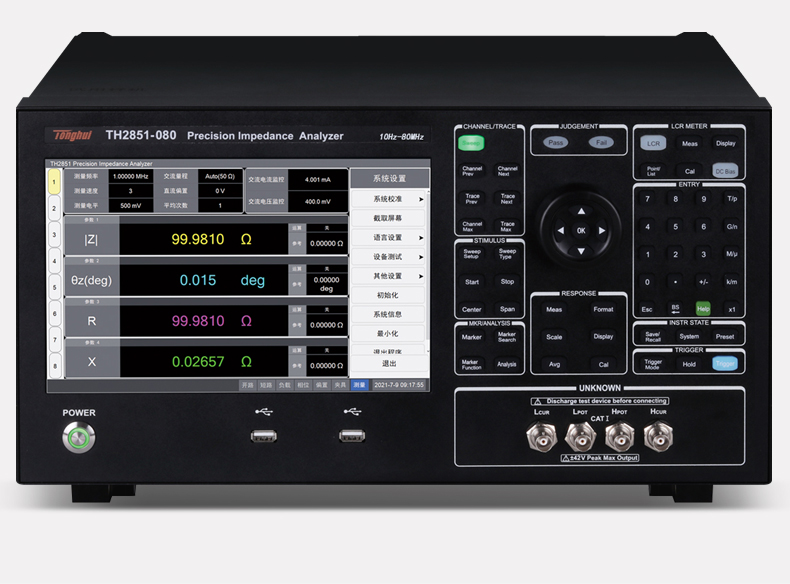This screenshot has height=584, width=790.
Task: Tap the Preset key
Action: pyautogui.click(x=725, y=336)
